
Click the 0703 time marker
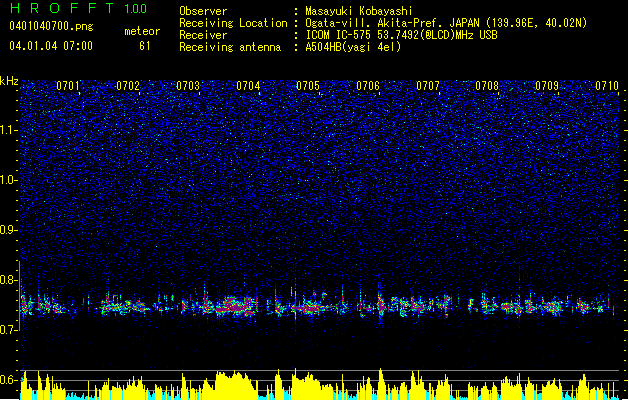coord(188,86)
